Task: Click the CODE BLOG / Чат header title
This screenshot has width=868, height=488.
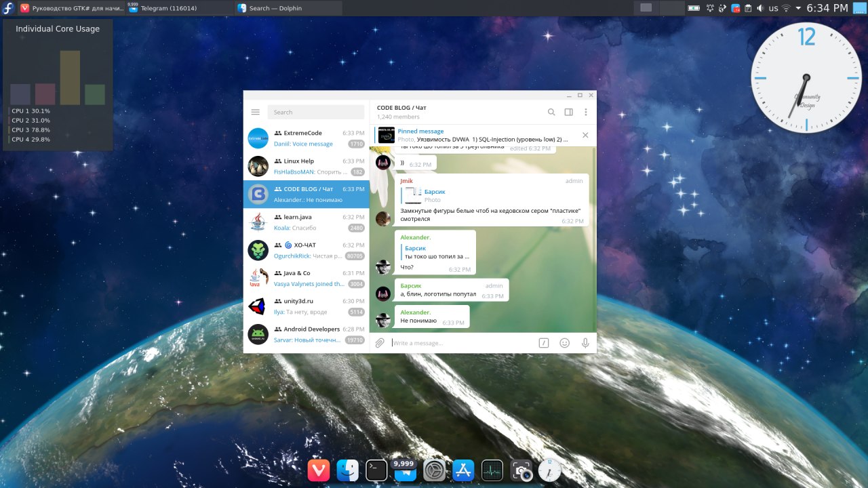Action: point(401,108)
